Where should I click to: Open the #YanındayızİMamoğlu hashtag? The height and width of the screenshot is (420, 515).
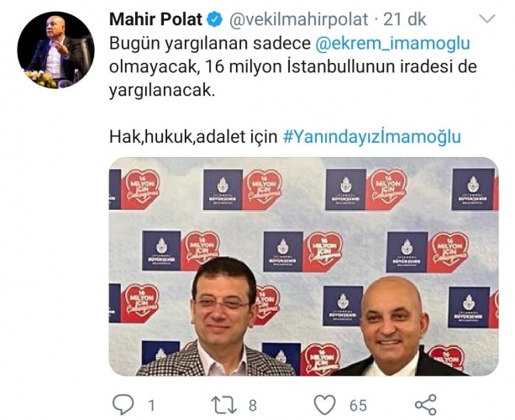point(372,137)
